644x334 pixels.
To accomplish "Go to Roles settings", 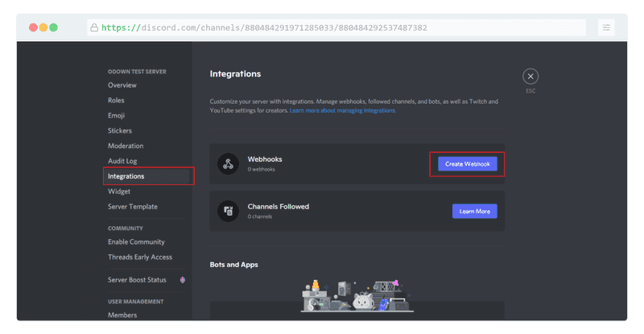I will [116, 101].
